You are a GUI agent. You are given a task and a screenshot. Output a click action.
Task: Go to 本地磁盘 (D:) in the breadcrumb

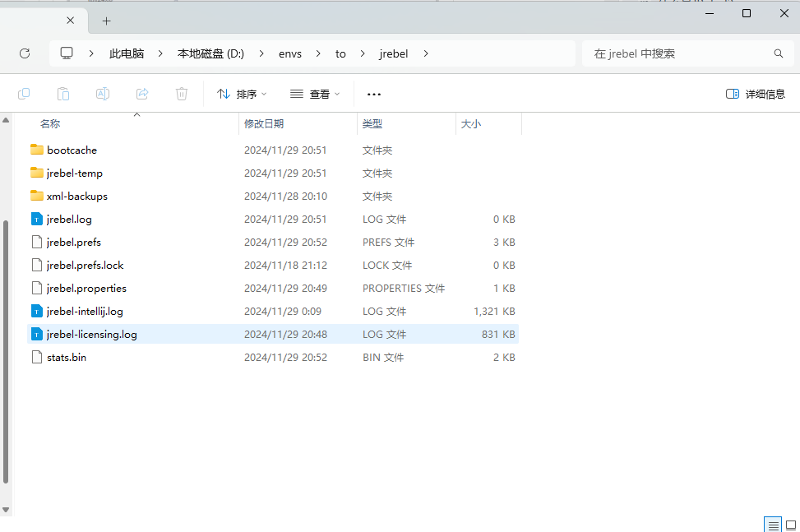[210, 53]
